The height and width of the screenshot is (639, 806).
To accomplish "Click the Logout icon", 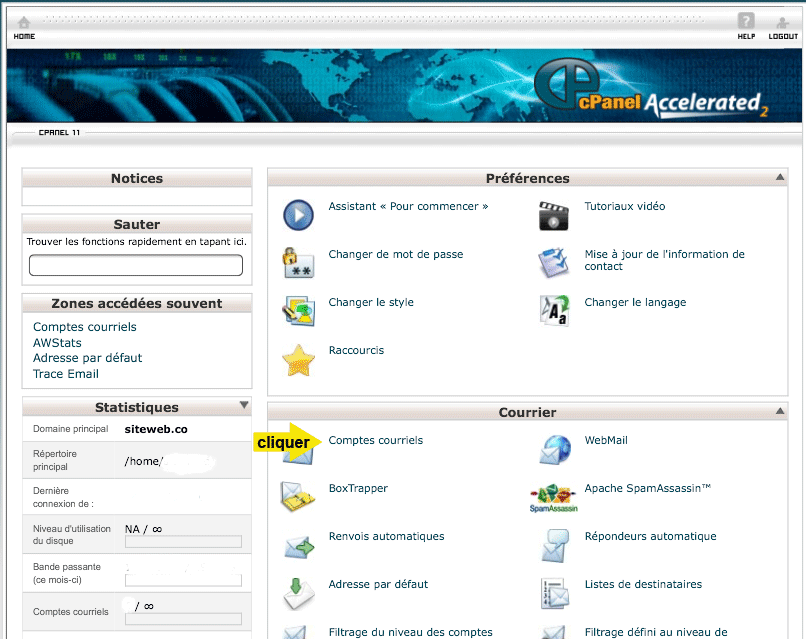I will click(782, 22).
